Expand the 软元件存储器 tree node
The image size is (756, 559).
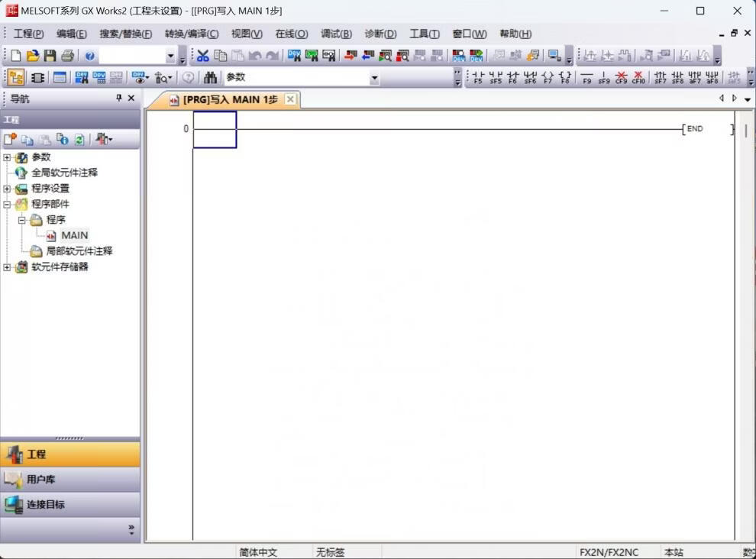click(x=8, y=267)
